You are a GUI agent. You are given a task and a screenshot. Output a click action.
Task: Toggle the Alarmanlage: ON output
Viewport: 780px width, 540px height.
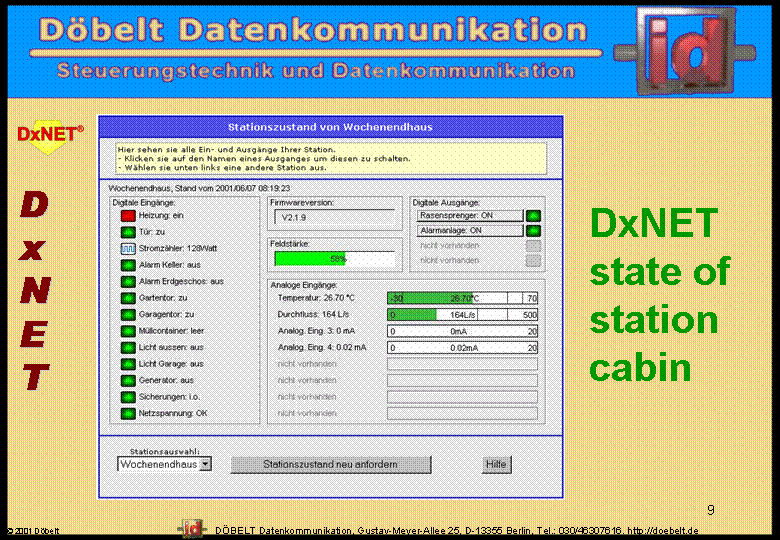470,231
